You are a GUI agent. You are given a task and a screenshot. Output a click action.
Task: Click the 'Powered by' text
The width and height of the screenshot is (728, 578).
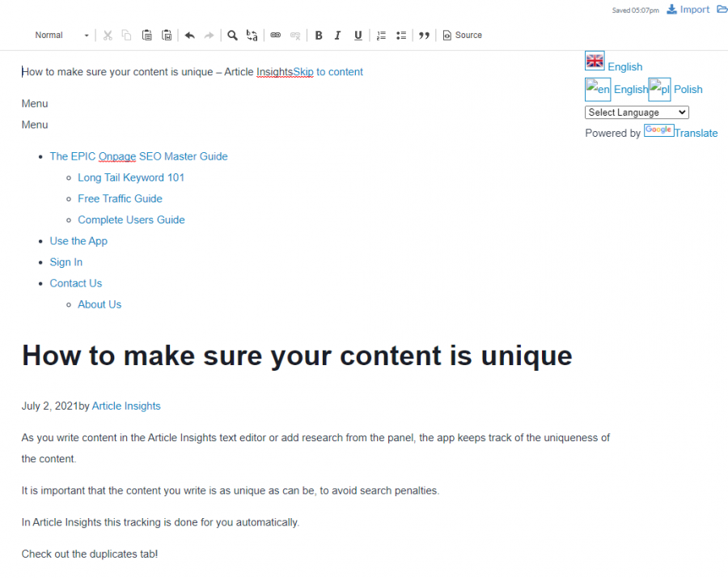(613, 134)
